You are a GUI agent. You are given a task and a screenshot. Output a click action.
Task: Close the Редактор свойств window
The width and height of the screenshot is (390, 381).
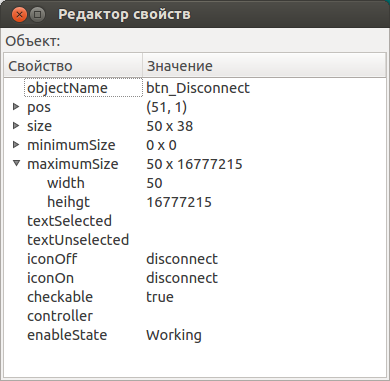(x=19, y=14)
